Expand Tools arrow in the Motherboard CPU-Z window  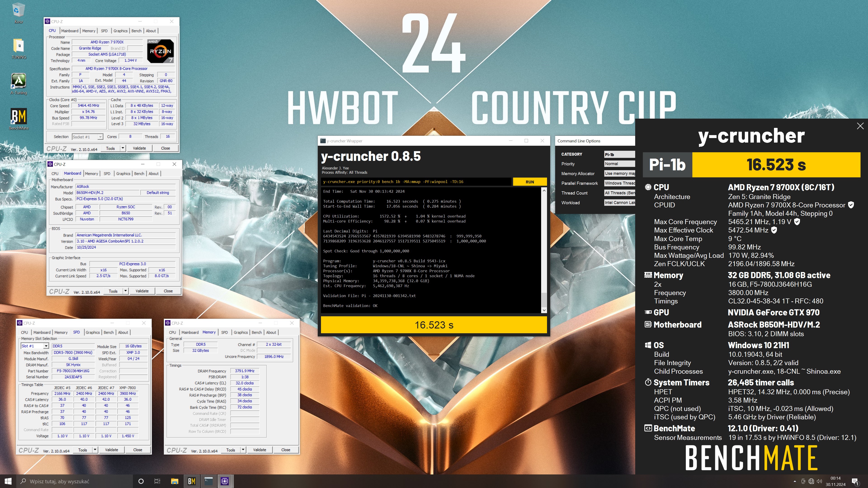[x=125, y=291]
